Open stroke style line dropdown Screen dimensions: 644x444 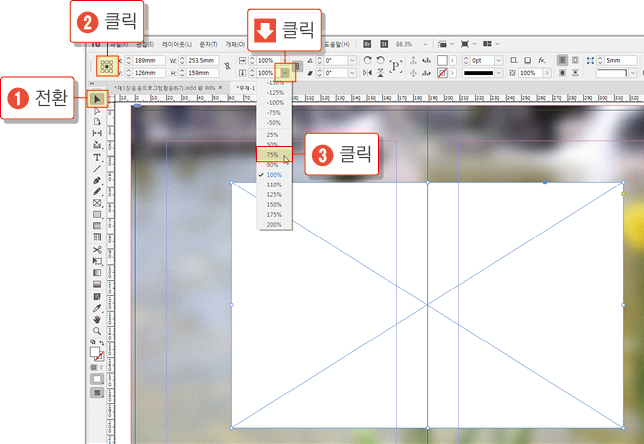click(x=499, y=73)
